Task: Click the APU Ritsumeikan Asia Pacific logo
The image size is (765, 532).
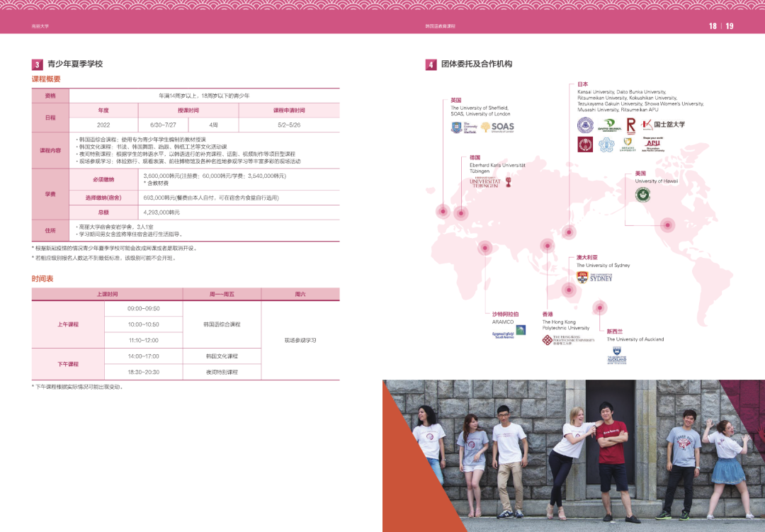Action: pos(653,145)
